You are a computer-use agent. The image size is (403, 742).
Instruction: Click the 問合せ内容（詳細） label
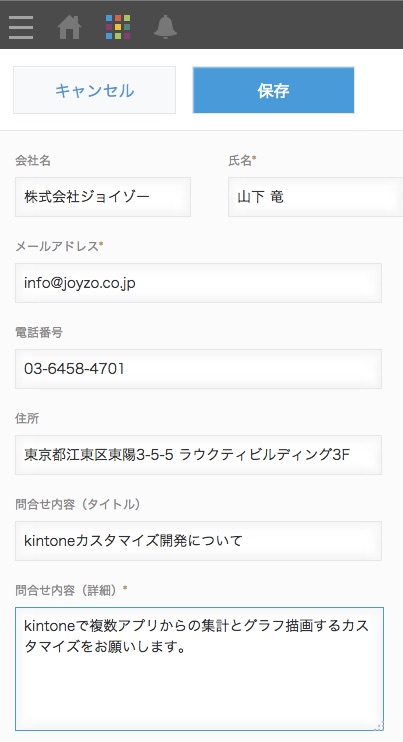coord(71,591)
